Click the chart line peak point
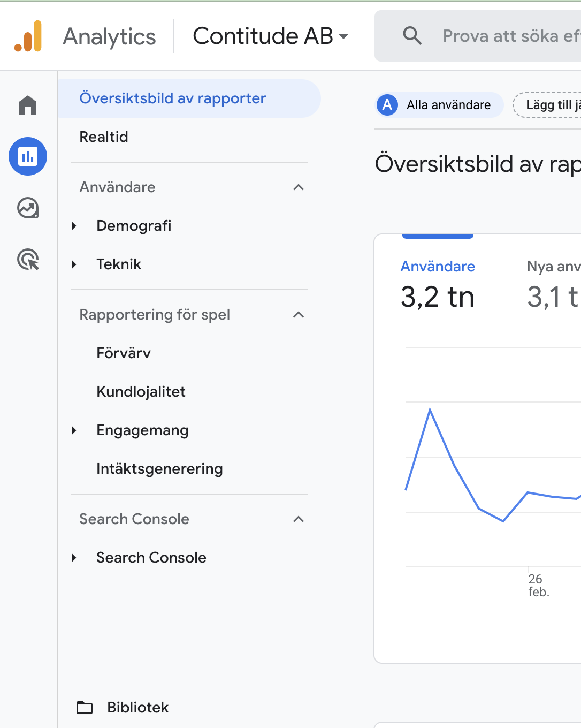The image size is (581, 728). [430, 409]
